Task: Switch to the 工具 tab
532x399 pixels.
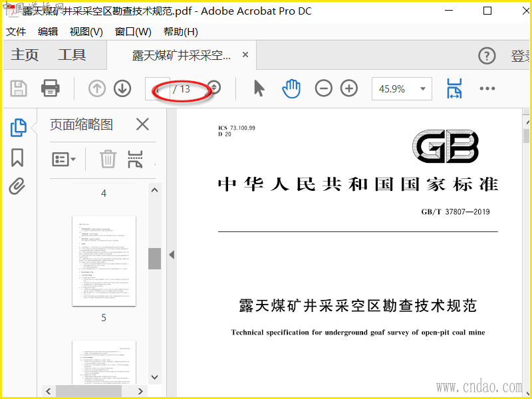Action: click(x=72, y=55)
